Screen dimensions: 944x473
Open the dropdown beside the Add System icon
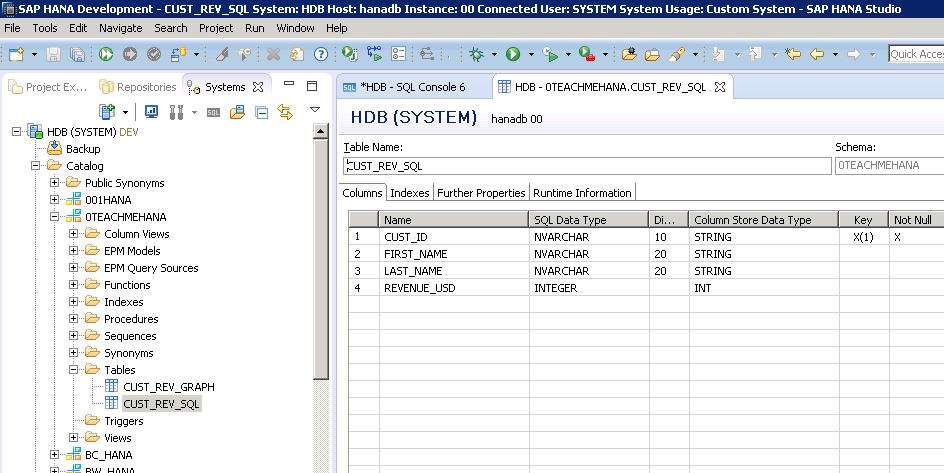pyautogui.click(x=125, y=113)
